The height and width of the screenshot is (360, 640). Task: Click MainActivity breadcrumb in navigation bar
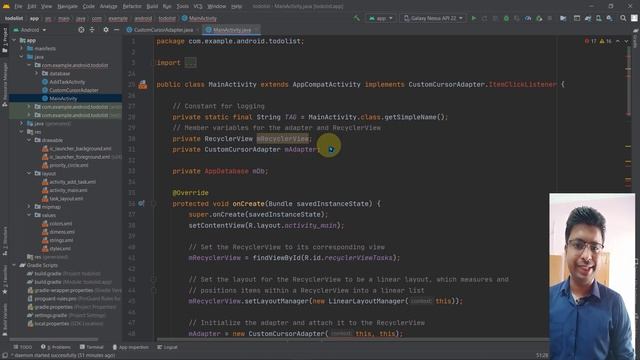tap(199, 18)
